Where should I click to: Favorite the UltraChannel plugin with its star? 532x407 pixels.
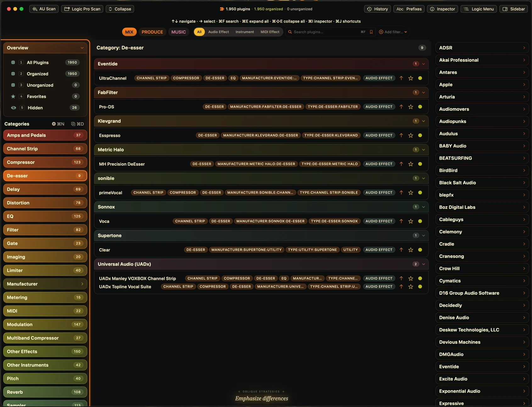click(x=411, y=78)
